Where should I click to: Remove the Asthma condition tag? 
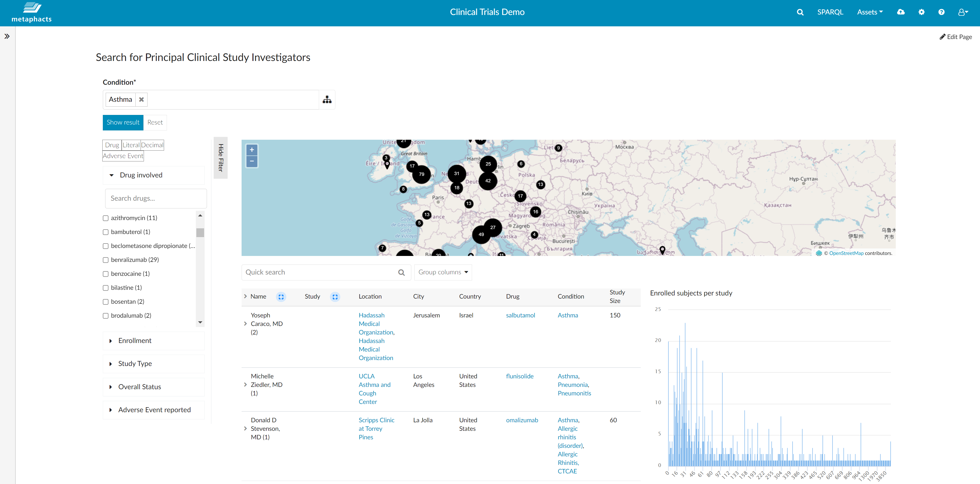tap(141, 100)
